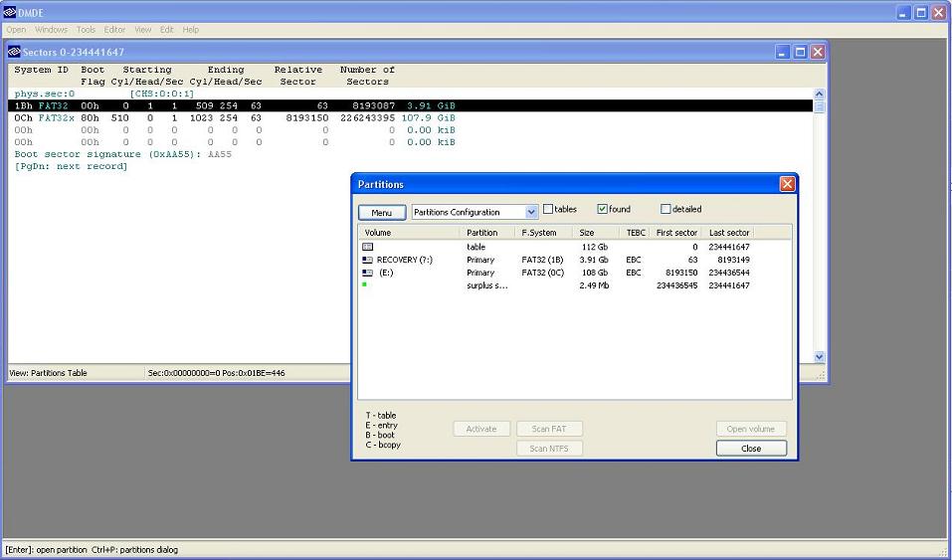Enable the tables checkbox
Screen dimensions: 952x560
click(x=548, y=209)
